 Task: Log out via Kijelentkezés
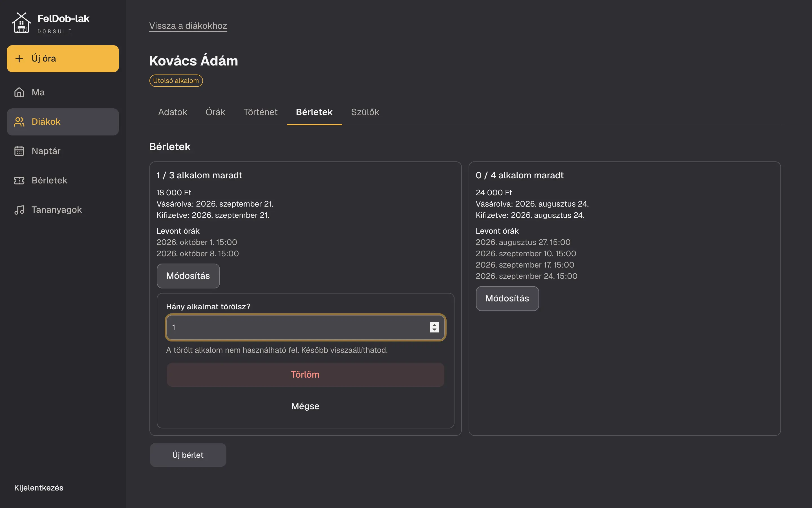click(x=39, y=487)
